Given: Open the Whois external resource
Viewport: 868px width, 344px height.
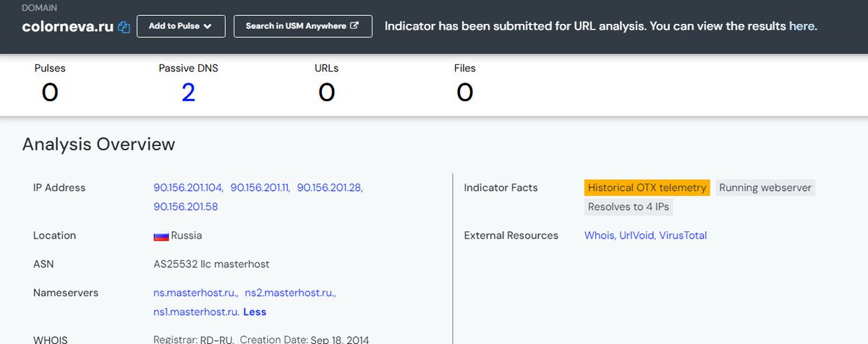Looking at the screenshot, I should point(600,235).
